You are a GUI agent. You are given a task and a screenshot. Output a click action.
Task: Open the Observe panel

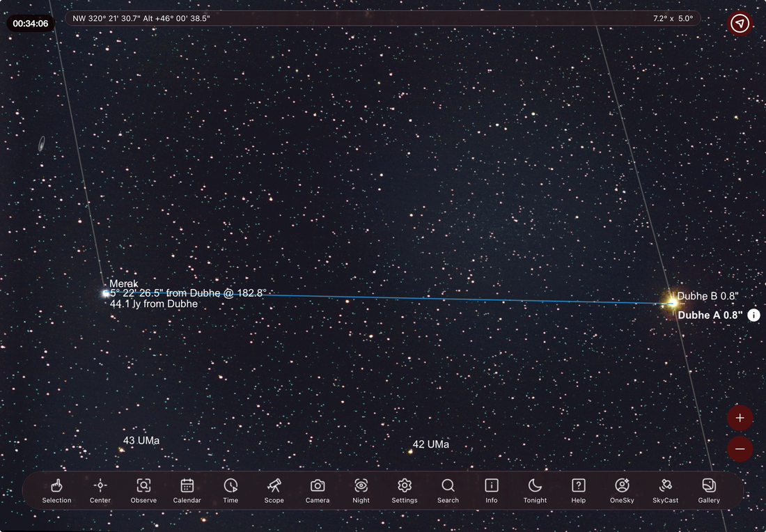click(143, 490)
